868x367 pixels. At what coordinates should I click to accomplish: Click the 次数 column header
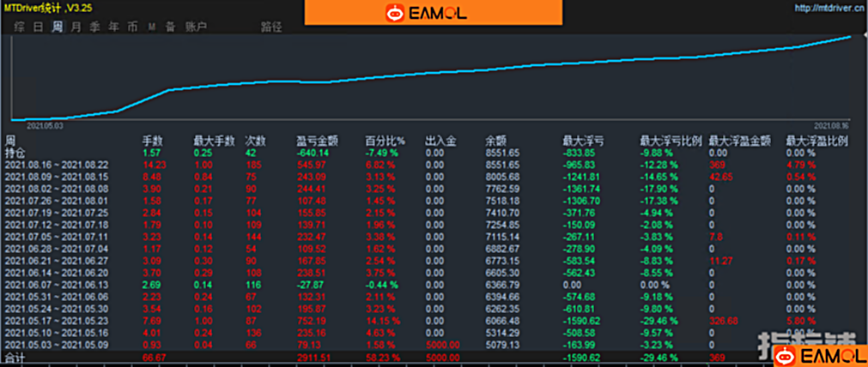pos(255,141)
